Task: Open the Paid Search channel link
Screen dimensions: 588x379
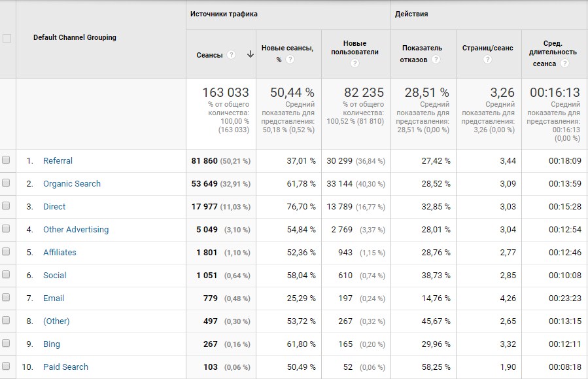Action: click(65, 367)
